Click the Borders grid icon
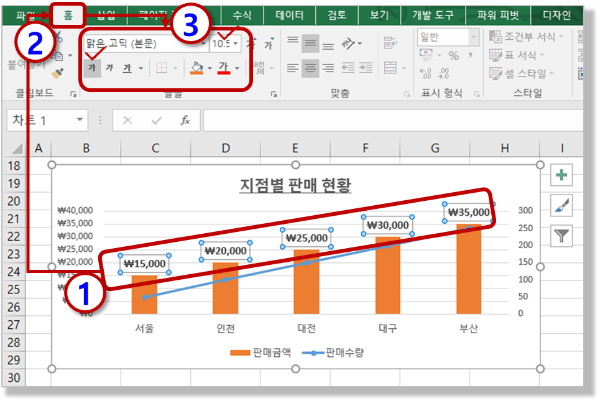Viewport: 600px width, 401px height. [x=161, y=68]
